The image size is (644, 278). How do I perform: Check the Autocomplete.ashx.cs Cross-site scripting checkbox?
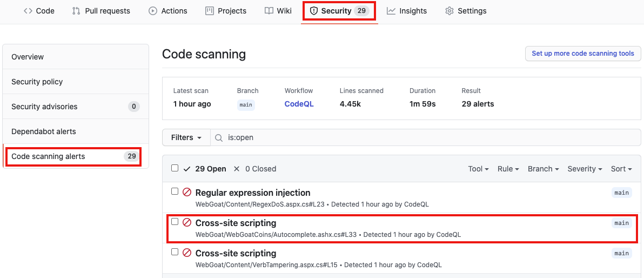(x=175, y=222)
